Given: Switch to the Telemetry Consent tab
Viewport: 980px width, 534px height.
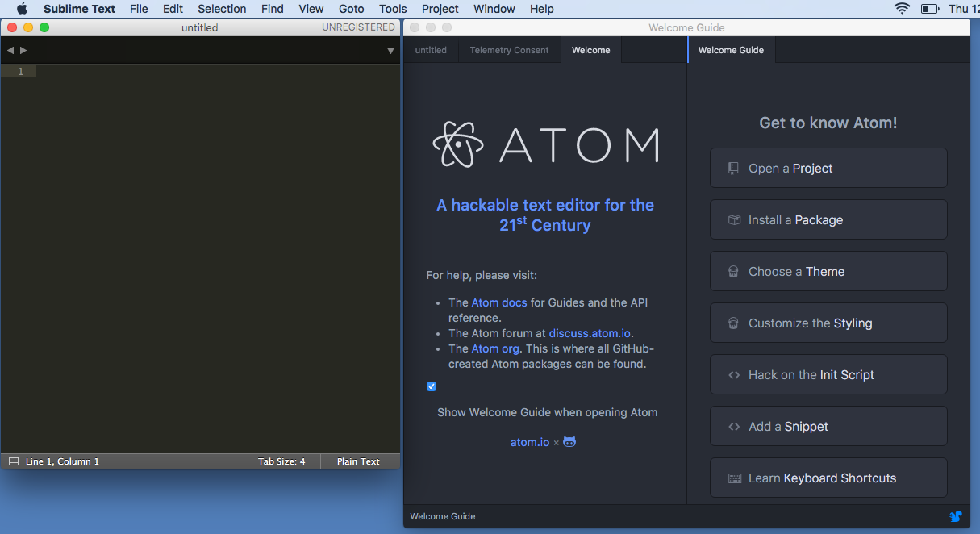Looking at the screenshot, I should point(509,50).
